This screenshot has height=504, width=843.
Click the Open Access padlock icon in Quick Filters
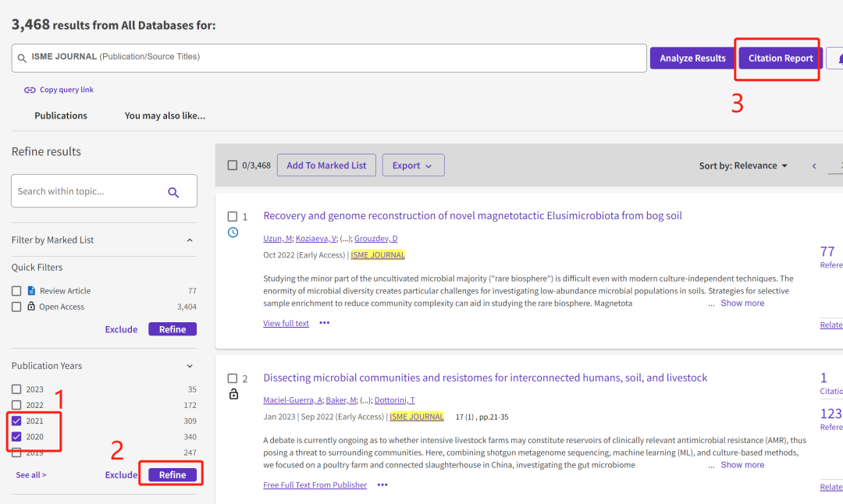[x=31, y=307]
